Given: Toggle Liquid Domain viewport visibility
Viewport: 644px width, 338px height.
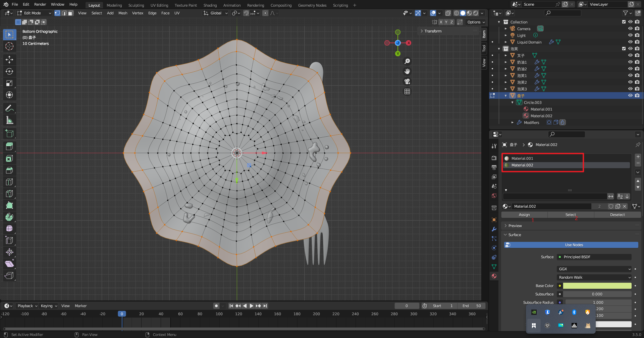Looking at the screenshot, I should point(630,42).
